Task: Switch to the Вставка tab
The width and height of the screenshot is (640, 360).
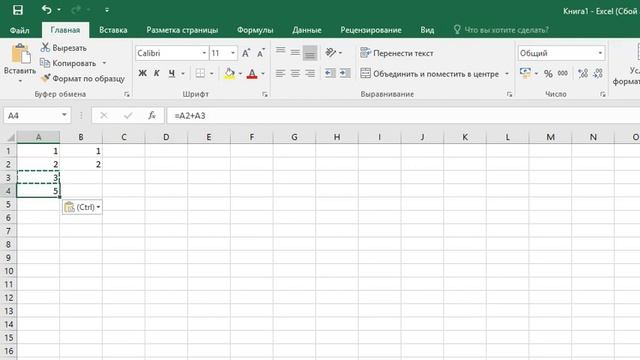Action: tap(113, 30)
